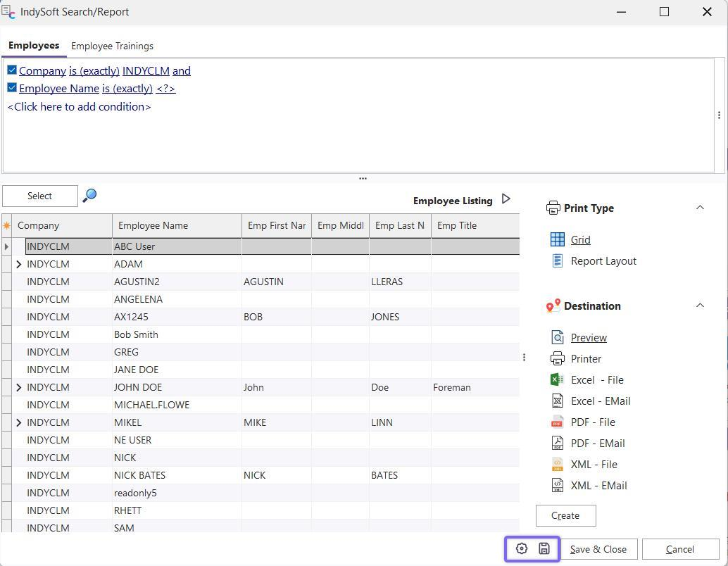Choose PDF - File destination
Screen dimensions: 728x566
592,422
